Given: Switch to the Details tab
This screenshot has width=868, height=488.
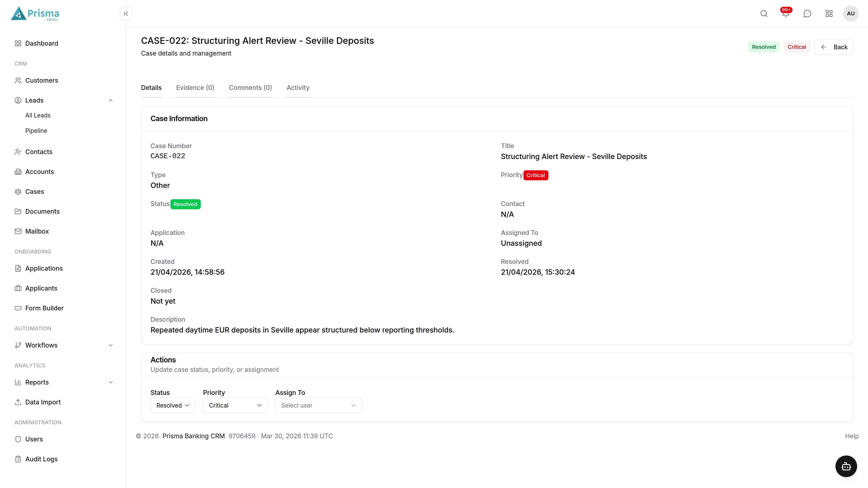Looking at the screenshot, I should (x=151, y=88).
